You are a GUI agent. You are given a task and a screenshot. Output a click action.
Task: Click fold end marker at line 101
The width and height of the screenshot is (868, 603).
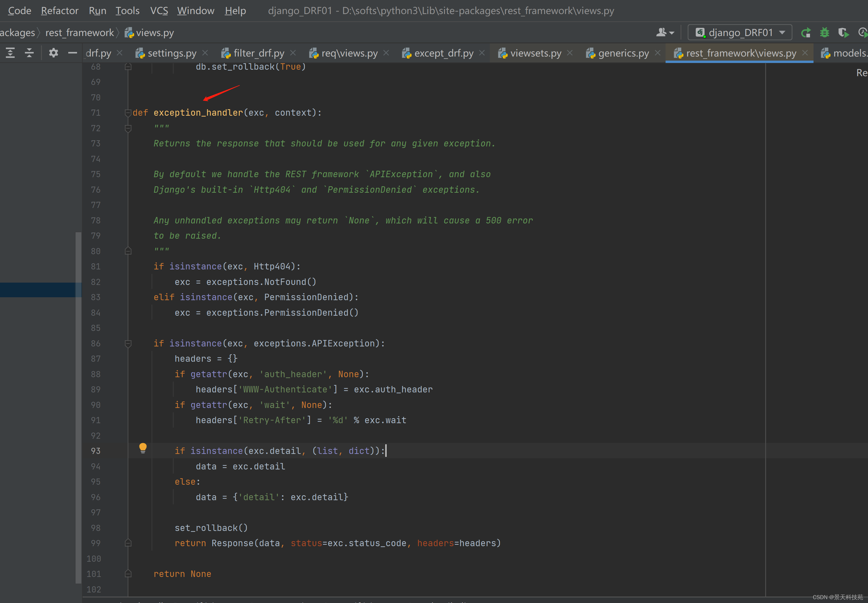(128, 573)
